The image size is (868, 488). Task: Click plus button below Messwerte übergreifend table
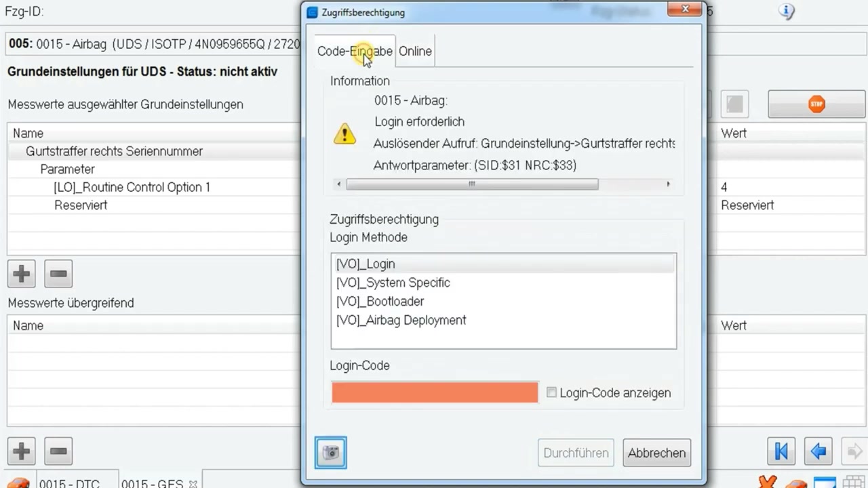[22, 451]
